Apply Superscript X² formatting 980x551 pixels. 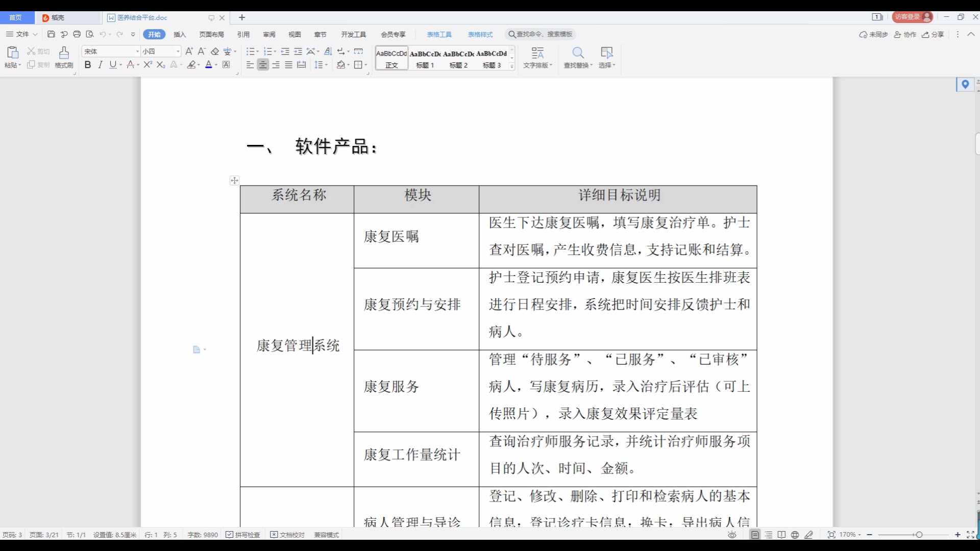(148, 65)
